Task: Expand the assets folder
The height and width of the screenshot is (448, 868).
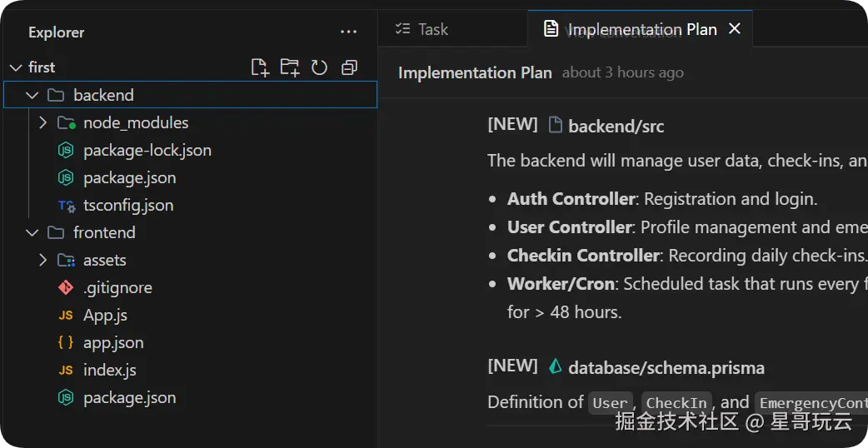Action: click(x=43, y=260)
